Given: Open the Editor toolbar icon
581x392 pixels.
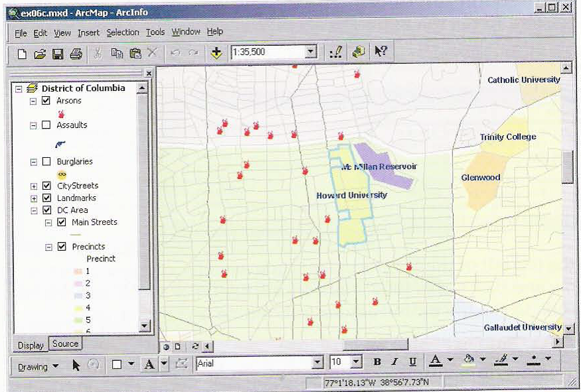Looking at the screenshot, I should pos(336,52).
